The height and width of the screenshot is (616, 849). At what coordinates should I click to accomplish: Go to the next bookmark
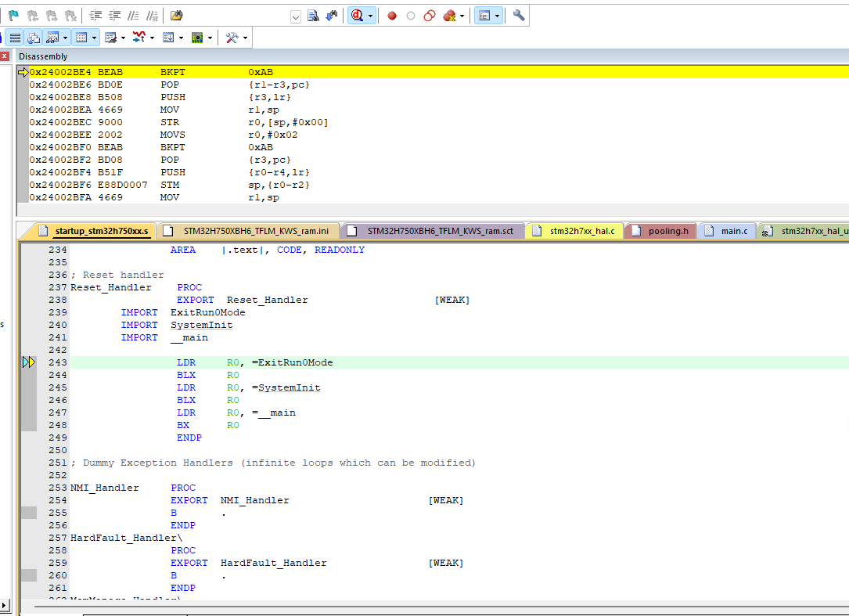pos(52,16)
